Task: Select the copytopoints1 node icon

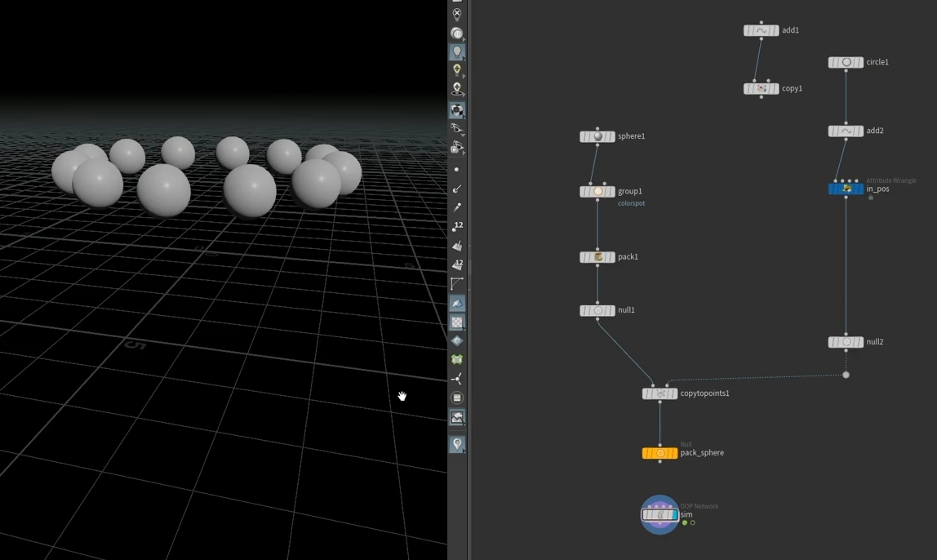Action: tap(659, 393)
